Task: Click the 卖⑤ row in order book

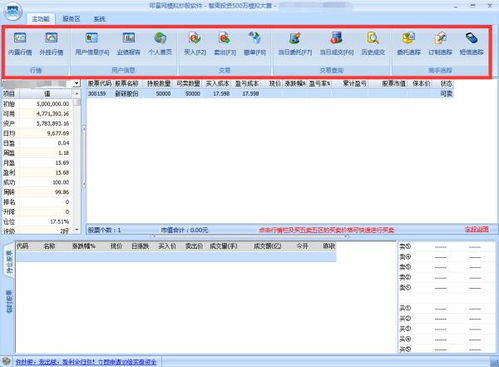Action: click(x=446, y=247)
